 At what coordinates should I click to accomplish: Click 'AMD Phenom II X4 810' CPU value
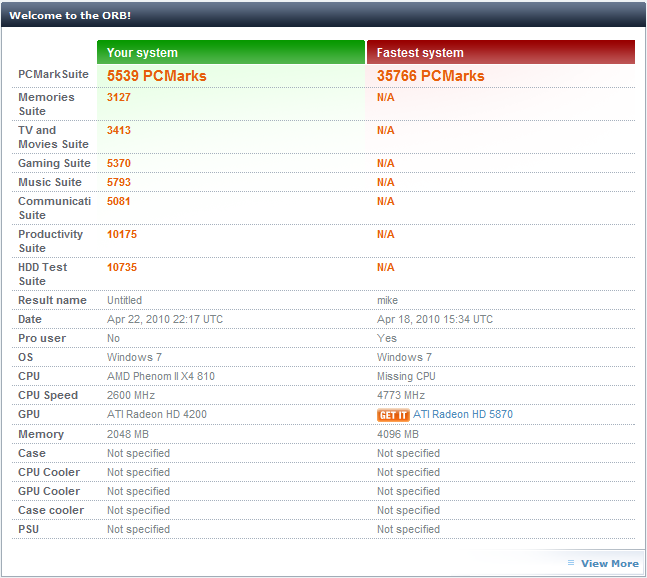(x=161, y=376)
